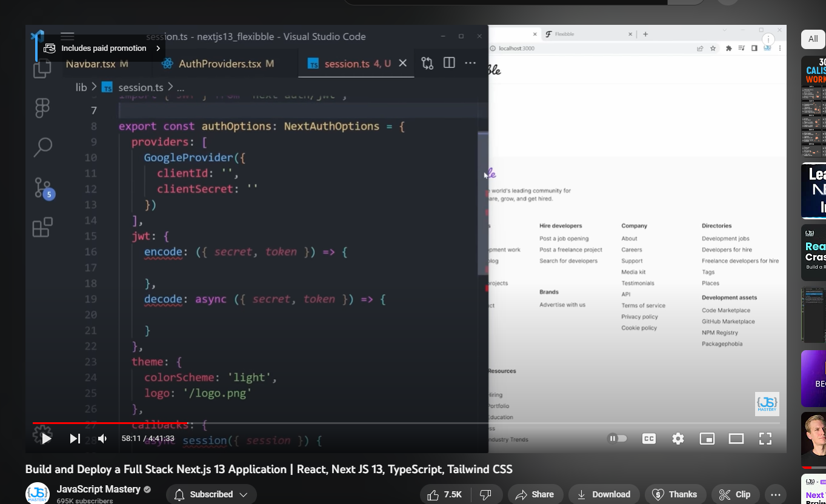Screen dimensions: 826x504
Task: Skip to the next video
Action: click(75, 439)
